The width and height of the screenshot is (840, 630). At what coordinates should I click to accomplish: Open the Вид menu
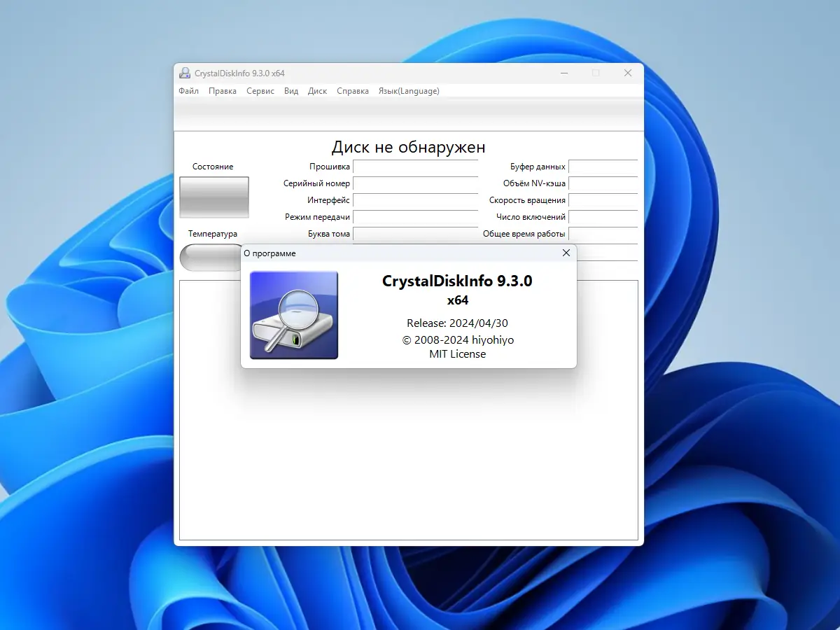pos(290,91)
